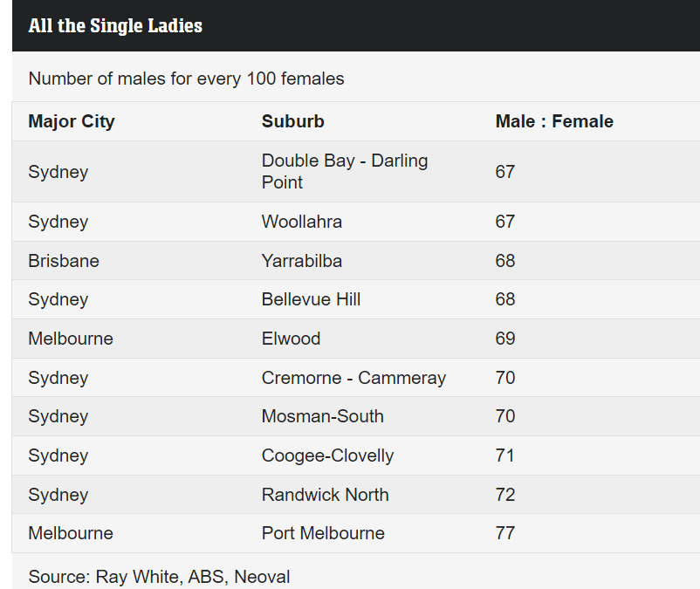Click the "All the Single Ladies" title
This screenshot has height=589, width=700.
tap(115, 26)
